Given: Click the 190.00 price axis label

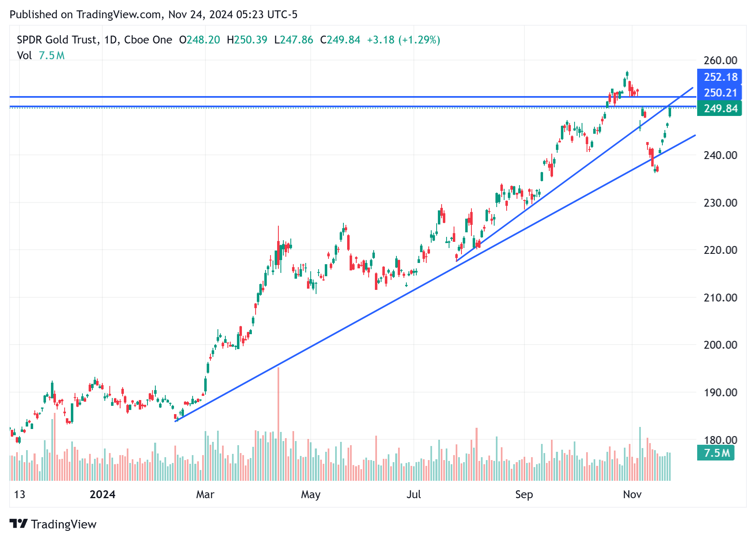Looking at the screenshot, I should (x=720, y=393).
